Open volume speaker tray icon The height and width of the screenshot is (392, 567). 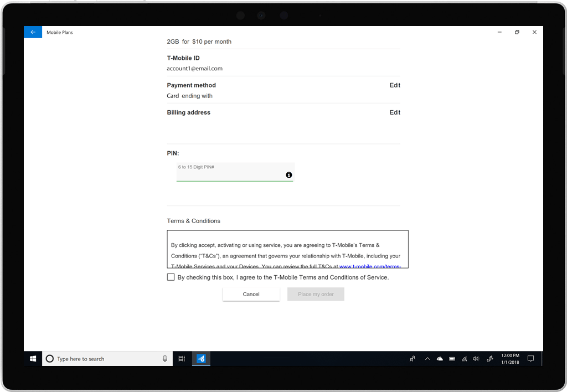pos(476,359)
